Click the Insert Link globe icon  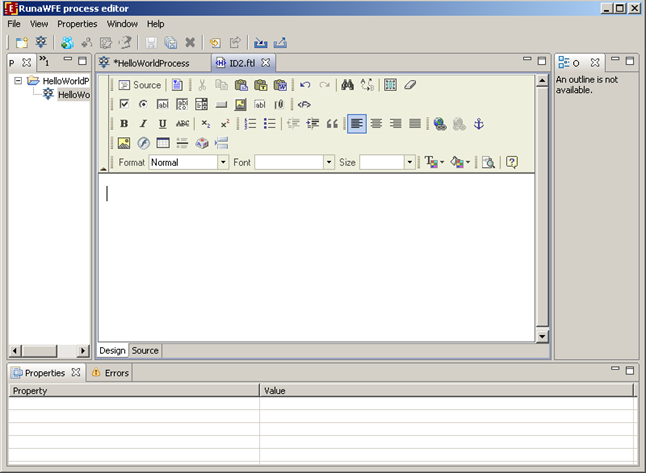click(x=439, y=124)
